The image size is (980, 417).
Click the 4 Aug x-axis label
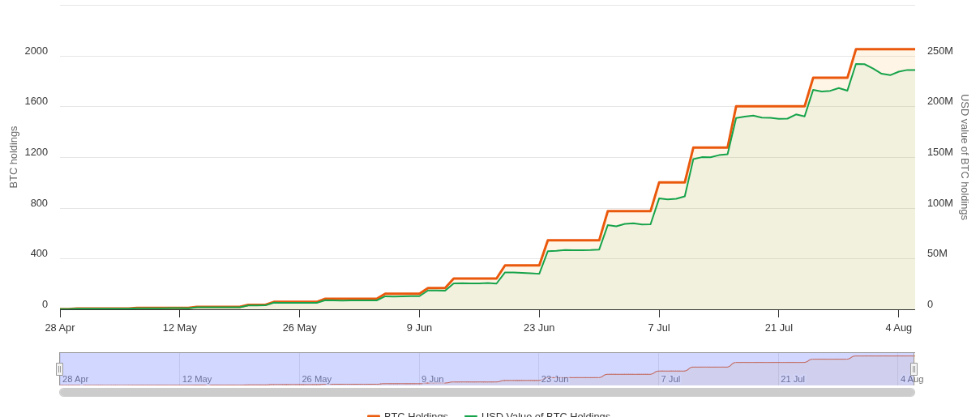pos(898,328)
